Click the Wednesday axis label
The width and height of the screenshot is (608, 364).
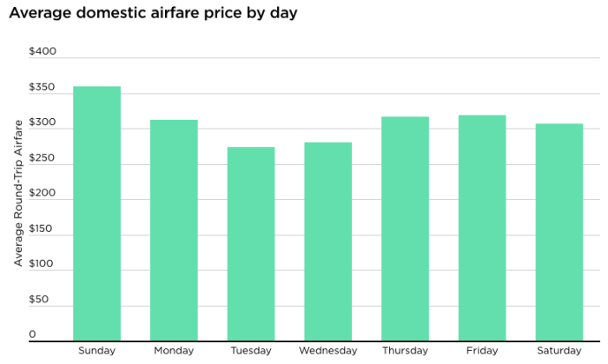pos(328,350)
